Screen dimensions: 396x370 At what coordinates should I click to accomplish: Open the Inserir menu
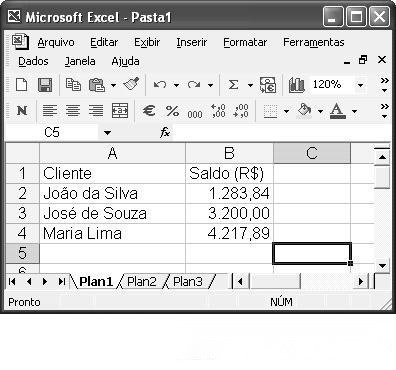pos(192,42)
